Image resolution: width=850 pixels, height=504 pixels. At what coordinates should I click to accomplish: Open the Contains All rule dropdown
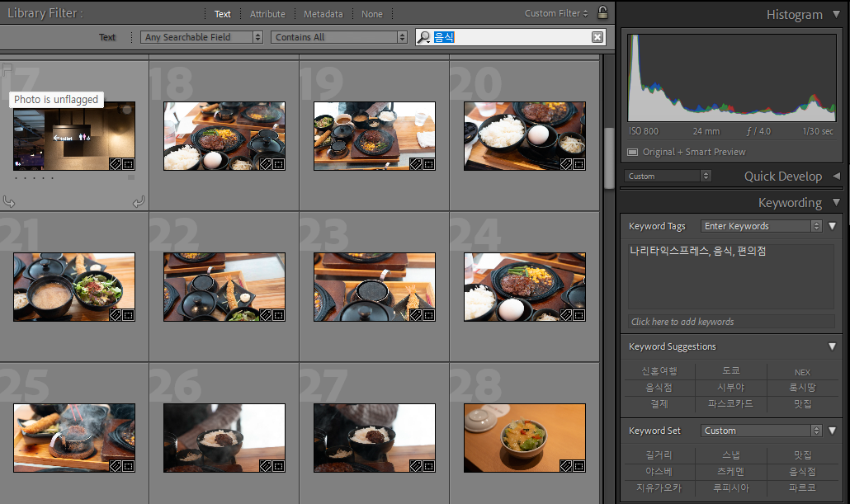[x=339, y=37]
